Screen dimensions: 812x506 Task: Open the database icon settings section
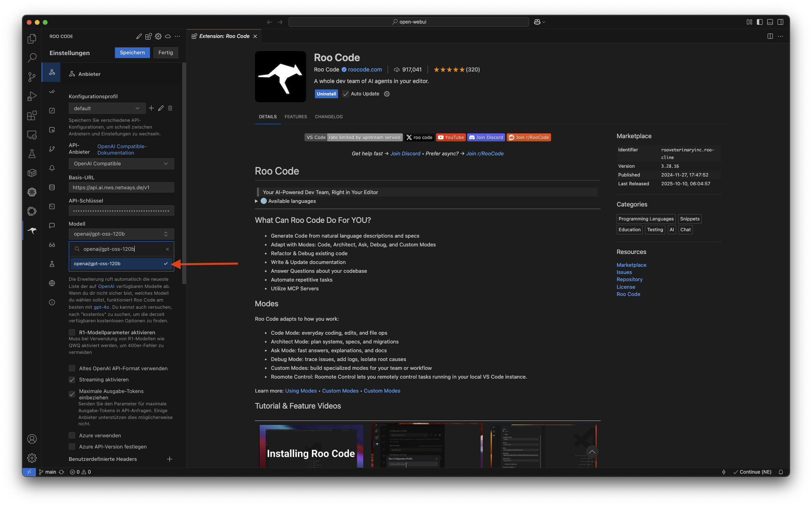52,187
